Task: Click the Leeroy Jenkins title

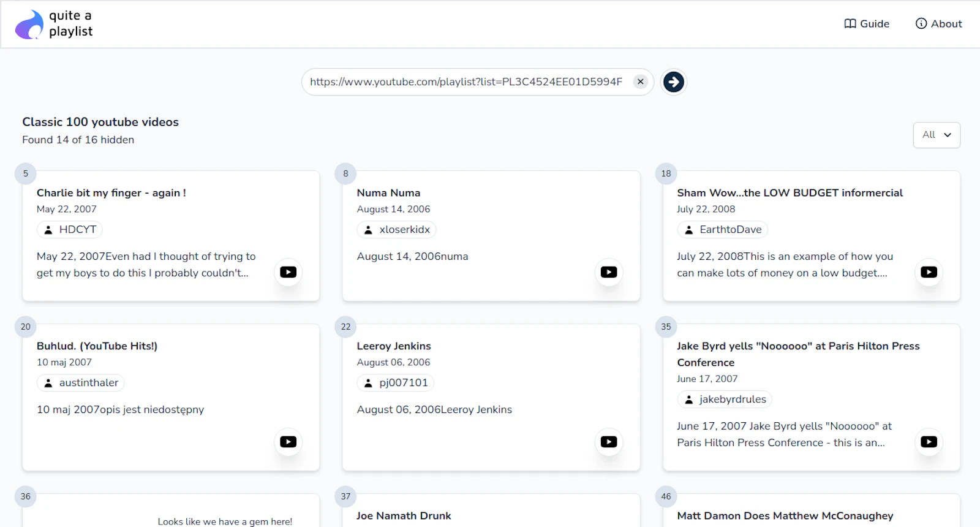Action: [x=394, y=346]
